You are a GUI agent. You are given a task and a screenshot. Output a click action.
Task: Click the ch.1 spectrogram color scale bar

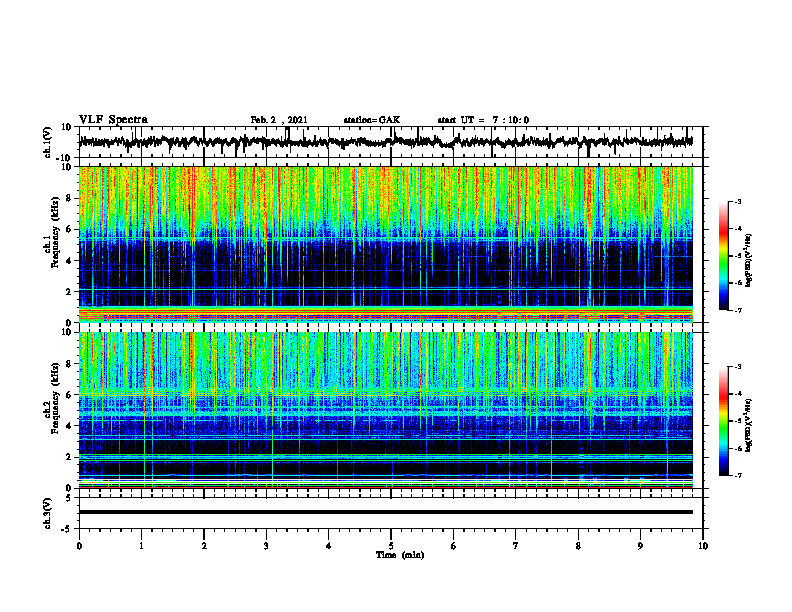724,256
